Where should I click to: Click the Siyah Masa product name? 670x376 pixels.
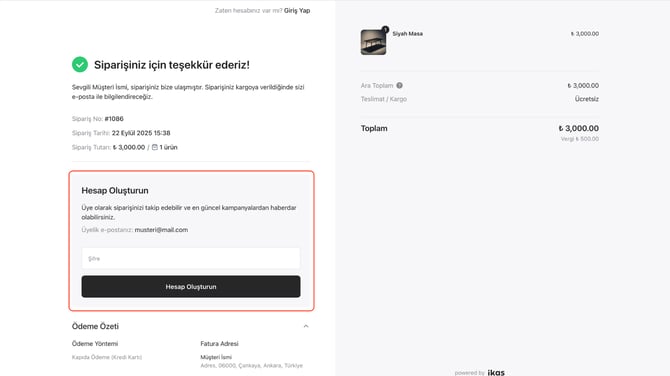[x=408, y=34]
